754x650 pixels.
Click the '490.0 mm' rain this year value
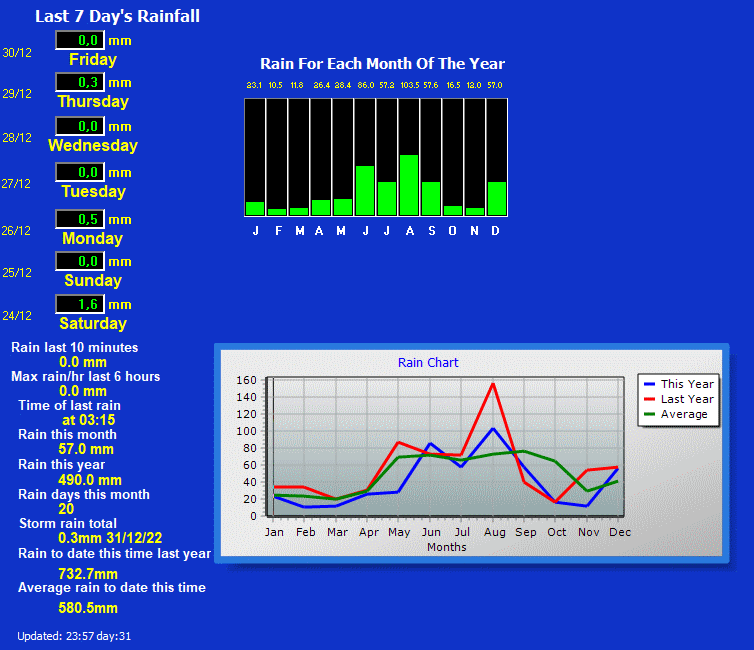click(x=89, y=480)
